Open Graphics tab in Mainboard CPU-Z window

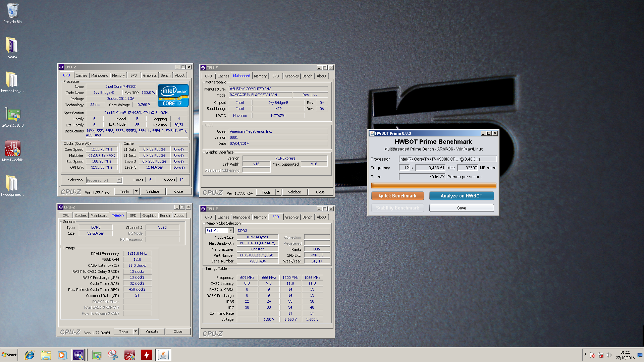[x=292, y=76]
